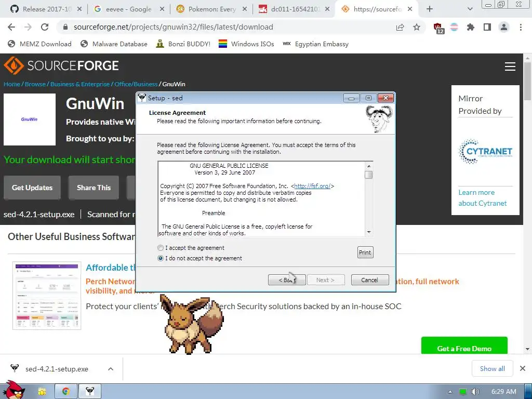The height and width of the screenshot is (399, 532).
Task: Click the license text scrollbar thumb
Action: [369, 175]
